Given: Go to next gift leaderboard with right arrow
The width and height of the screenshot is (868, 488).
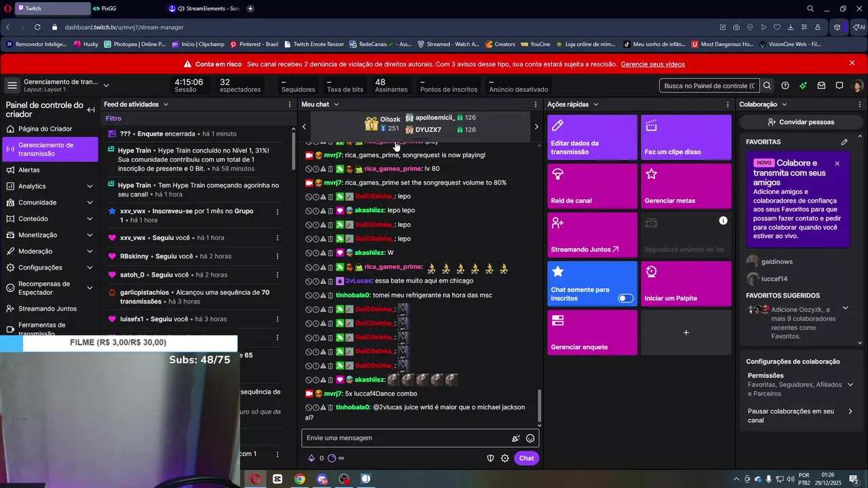Looking at the screenshot, I should pos(536,127).
